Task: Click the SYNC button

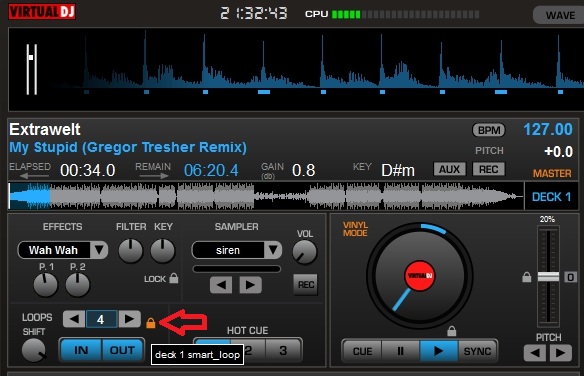Action: click(x=477, y=351)
